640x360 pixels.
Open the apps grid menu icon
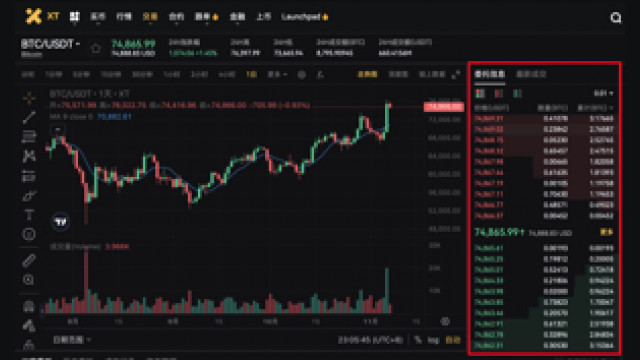[75, 17]
